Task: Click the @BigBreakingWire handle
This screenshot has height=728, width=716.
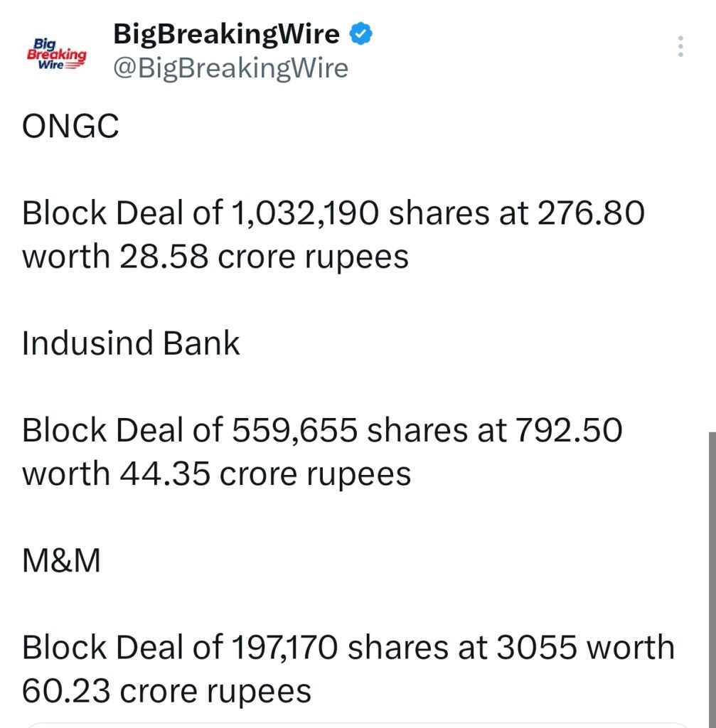Action: (x=229, y=68)
